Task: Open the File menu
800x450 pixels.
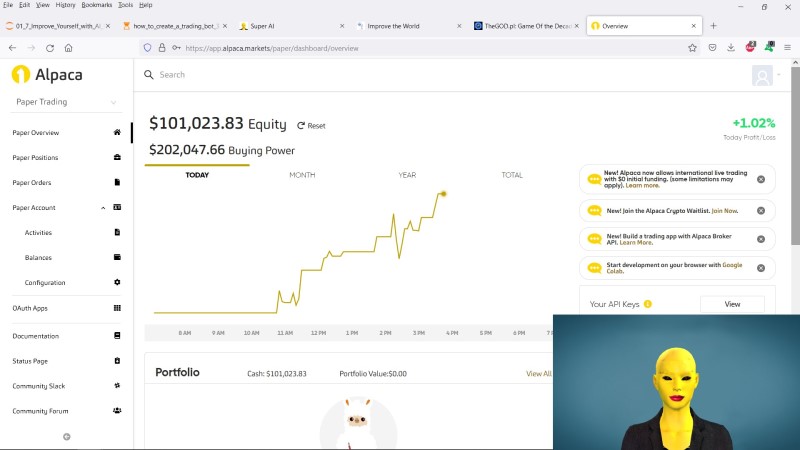Action: [x=8, y=5]
